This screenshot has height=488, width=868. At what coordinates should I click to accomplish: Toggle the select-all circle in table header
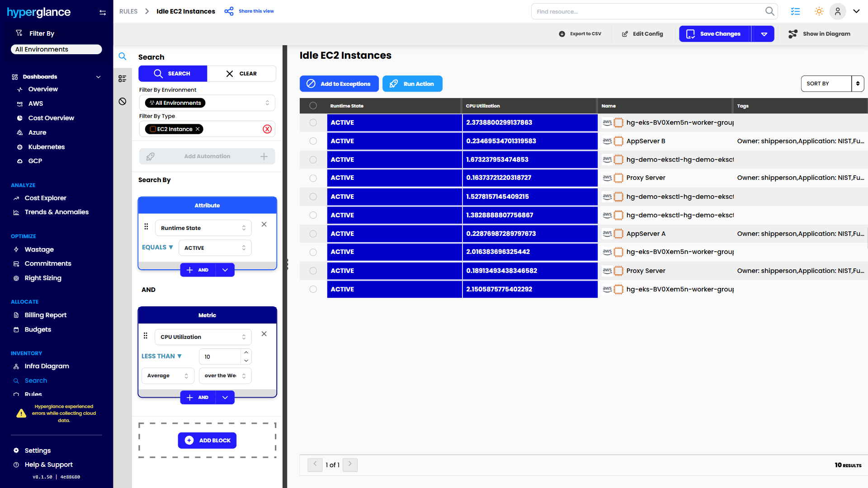pos(313,106)
